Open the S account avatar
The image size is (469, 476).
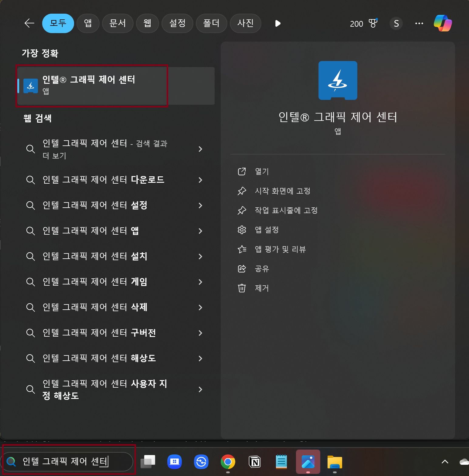(396, 23)
